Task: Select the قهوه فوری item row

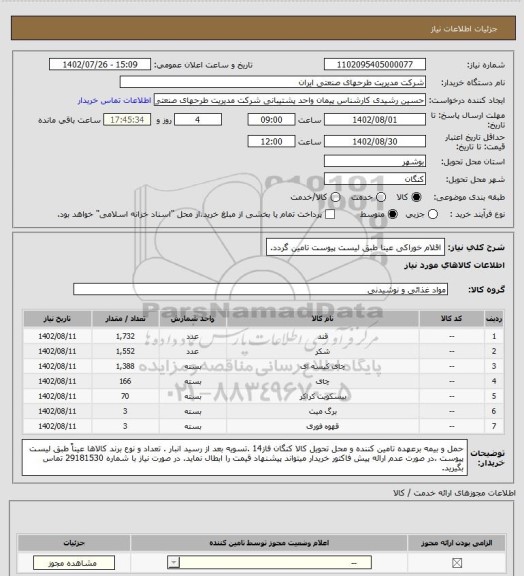Action: tap(263, 426)
